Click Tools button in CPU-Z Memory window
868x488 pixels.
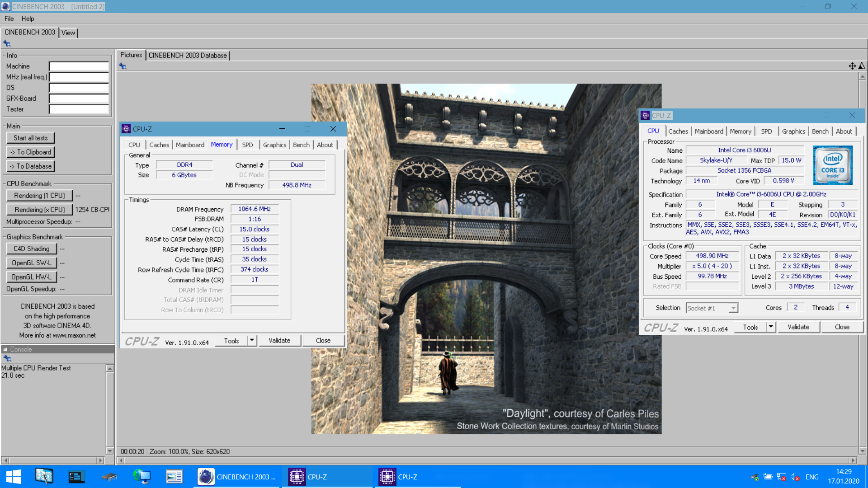231,340
